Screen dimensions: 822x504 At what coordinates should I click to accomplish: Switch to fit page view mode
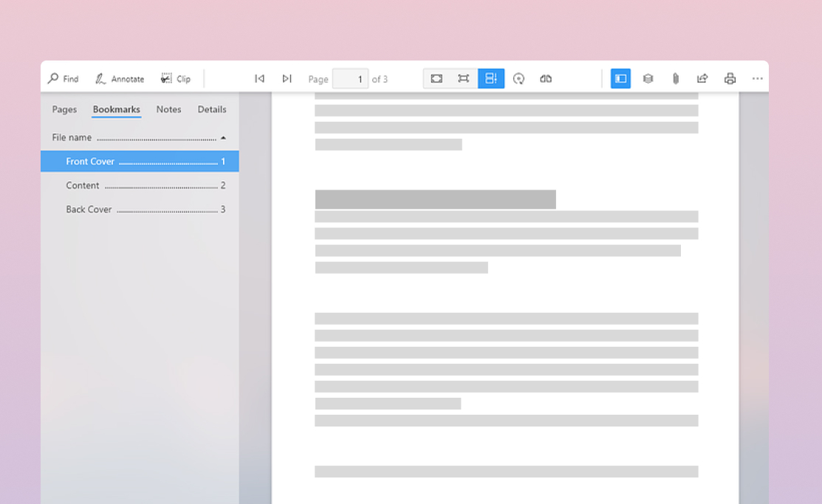[x=436, y=78]
